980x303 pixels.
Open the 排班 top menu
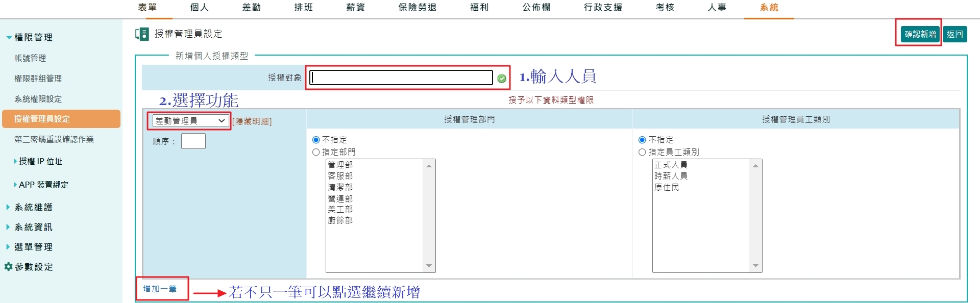tap(304, 7)
